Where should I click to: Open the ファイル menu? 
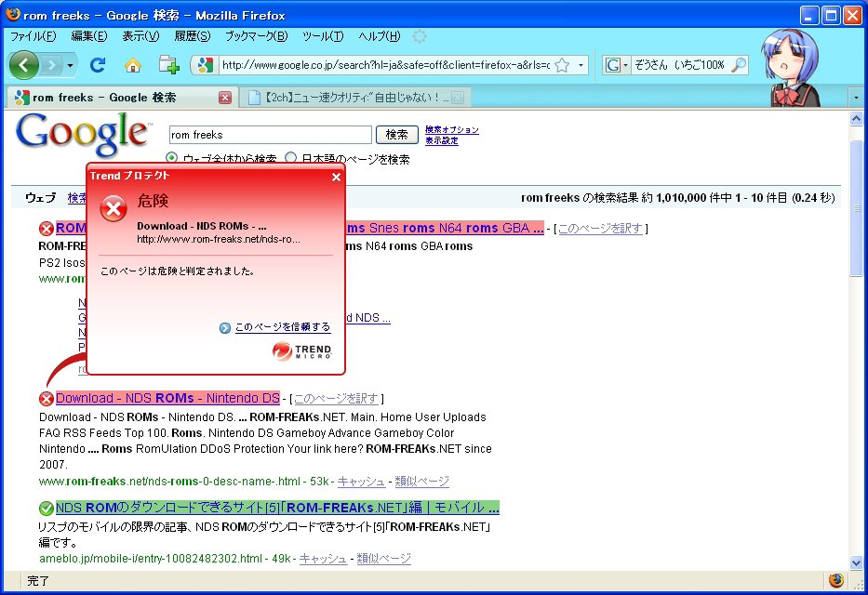click(33, 36)
